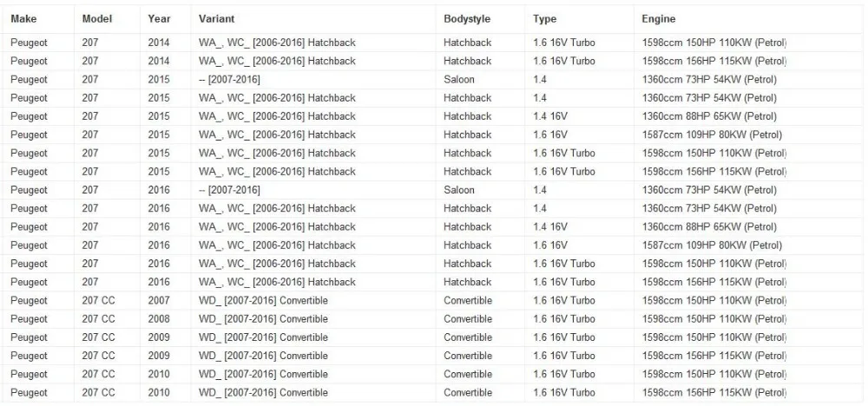
Task: Select the 2015 '-- [2007-2016]' variant cell
Action: pyautogui.click(x=229, y=79)
